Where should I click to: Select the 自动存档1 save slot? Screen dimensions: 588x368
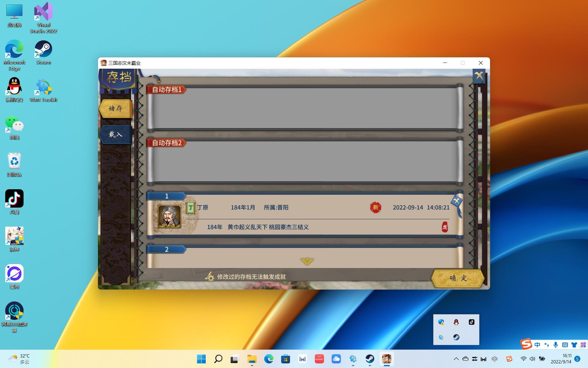pos(305,108)
